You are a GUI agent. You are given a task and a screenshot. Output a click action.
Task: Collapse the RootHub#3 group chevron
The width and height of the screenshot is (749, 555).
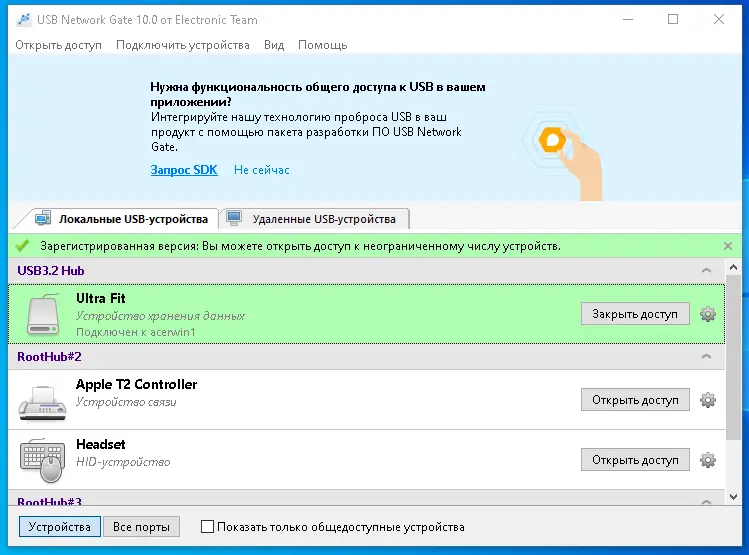pos(706,502)
